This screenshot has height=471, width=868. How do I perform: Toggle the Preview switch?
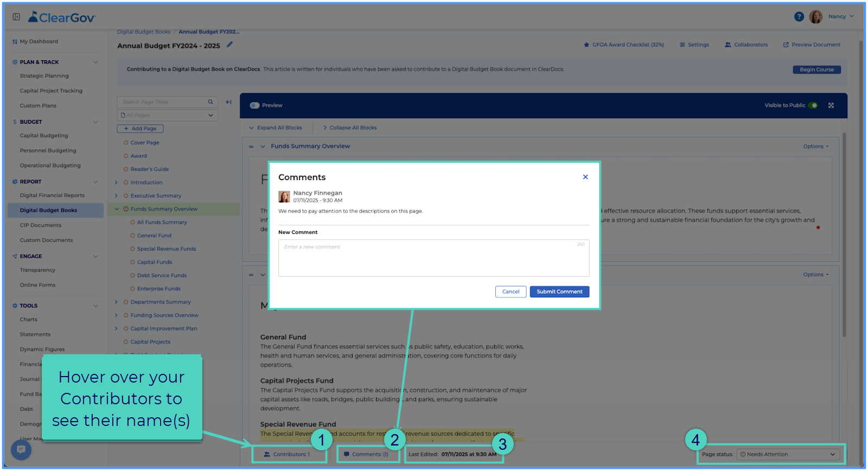pos(254,105)
